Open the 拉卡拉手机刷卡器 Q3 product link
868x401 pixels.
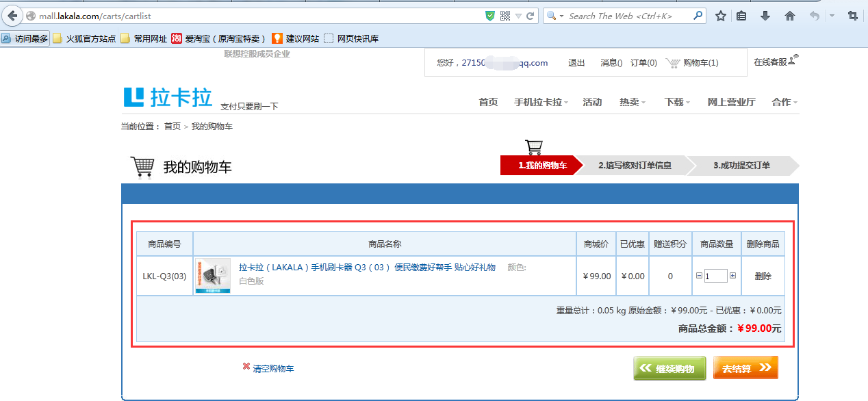[x=367, y=268]
